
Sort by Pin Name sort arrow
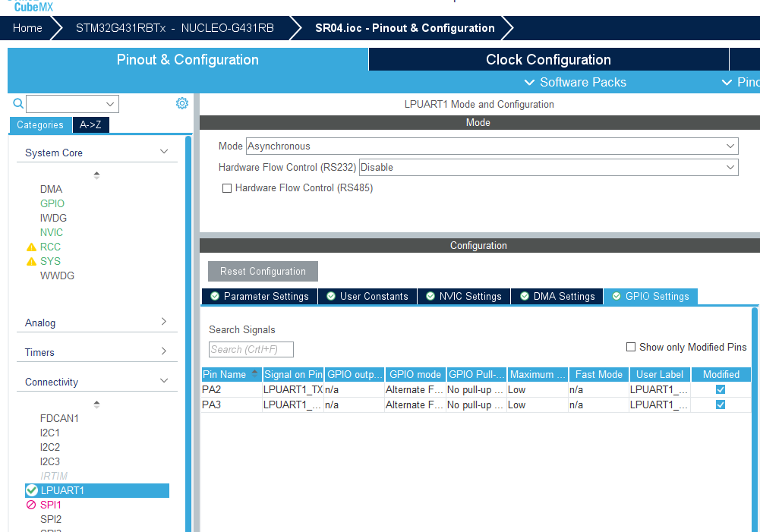click(255, 373)
